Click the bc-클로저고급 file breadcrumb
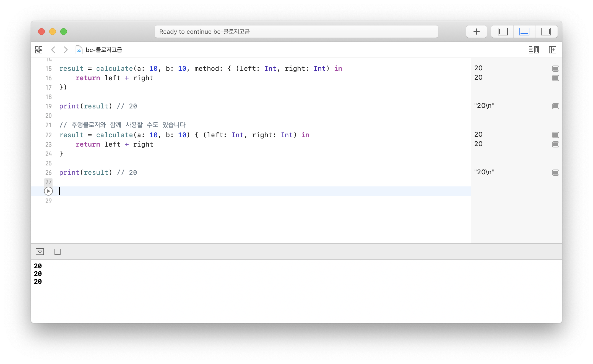The image size is (593, 364). pyautogui.click(x=103, y=50)
